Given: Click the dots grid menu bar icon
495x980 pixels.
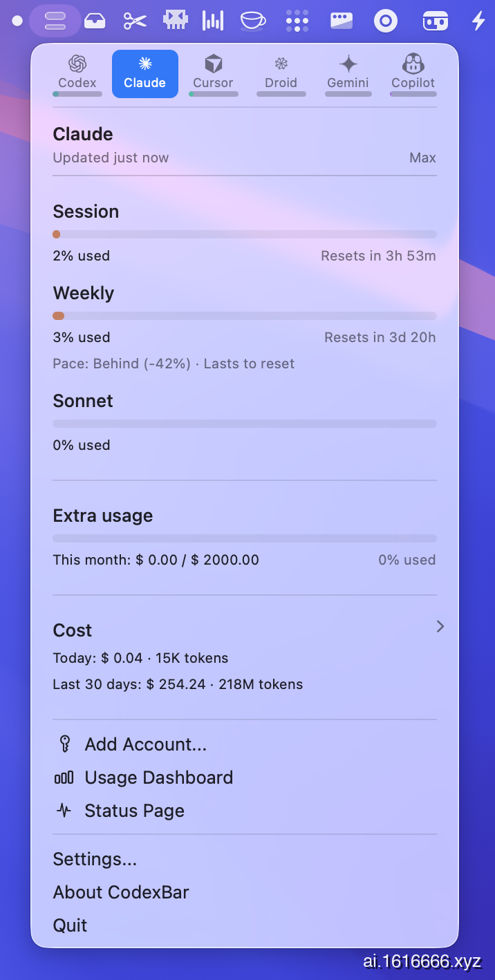Looking at the screenshot, I should [297, 21].
